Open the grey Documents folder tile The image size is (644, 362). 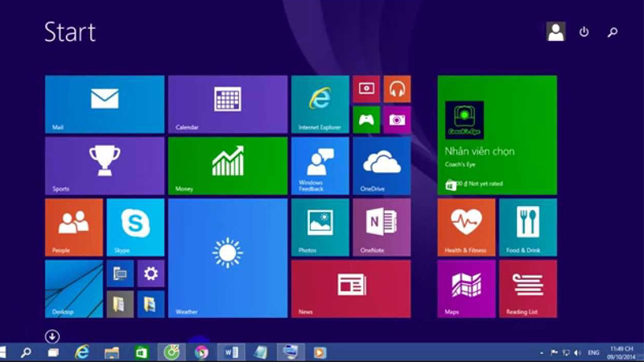click(120, 305)
